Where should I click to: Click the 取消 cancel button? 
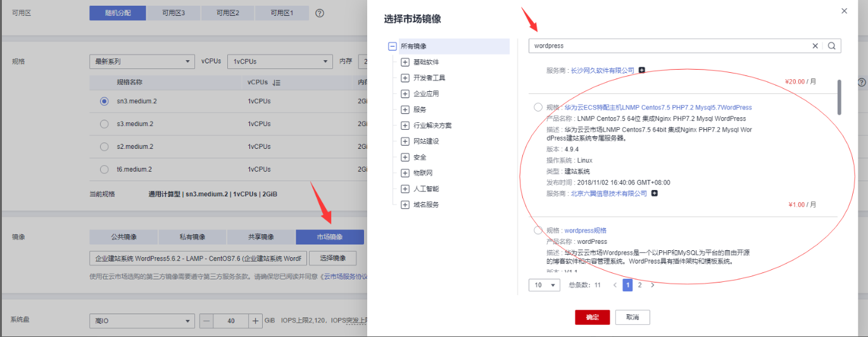tap(632, 317)
